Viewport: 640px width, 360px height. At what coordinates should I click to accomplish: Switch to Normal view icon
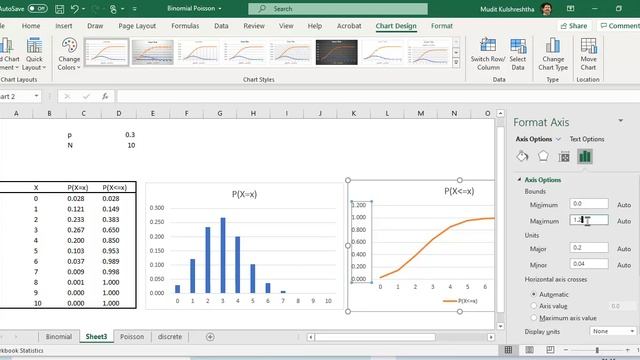pyautogui.click(x=508, y=350)
